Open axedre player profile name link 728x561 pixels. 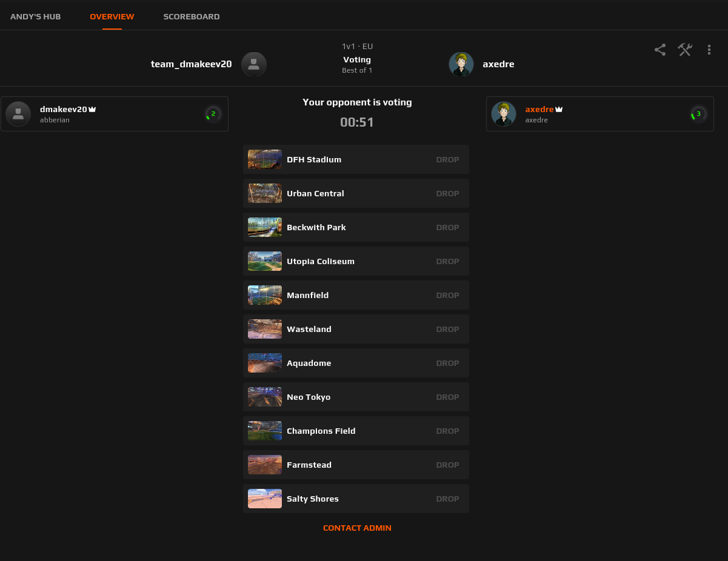(x=539, y=110)
